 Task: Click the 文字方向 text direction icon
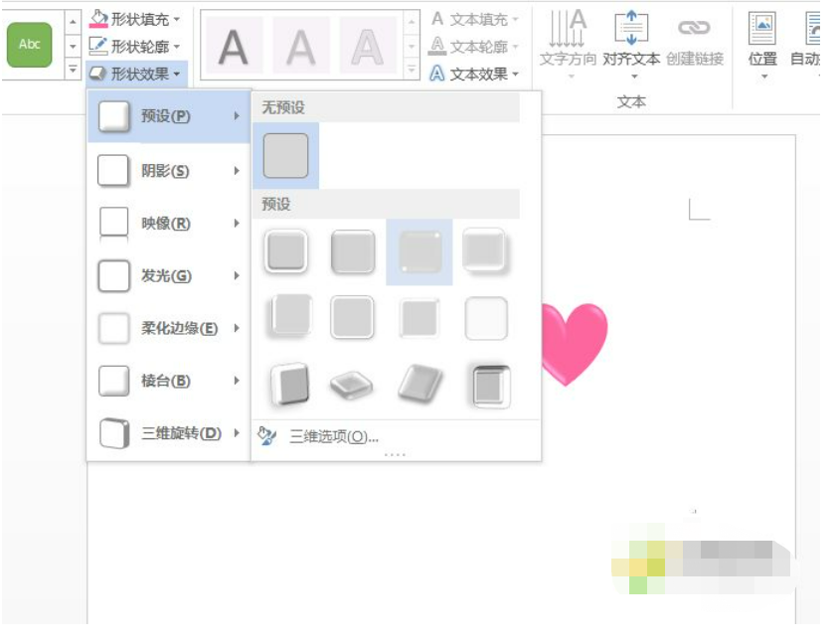tap(568, 32)
